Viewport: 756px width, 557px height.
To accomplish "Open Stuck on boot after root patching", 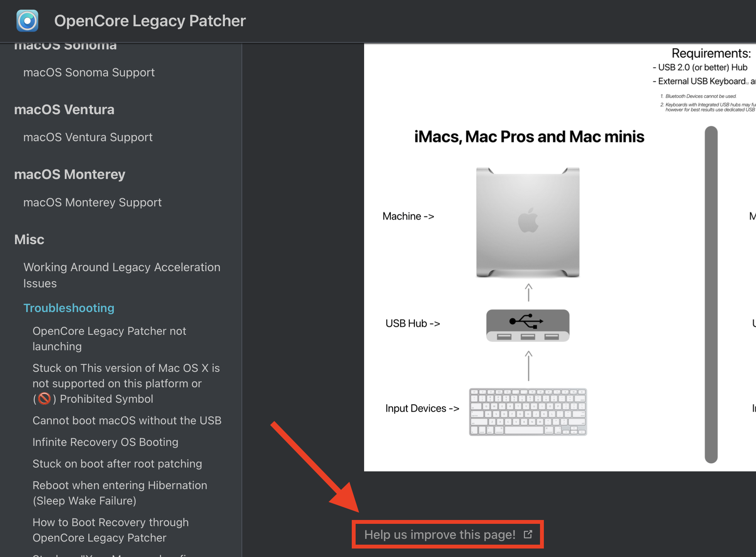I will [117, 464].
